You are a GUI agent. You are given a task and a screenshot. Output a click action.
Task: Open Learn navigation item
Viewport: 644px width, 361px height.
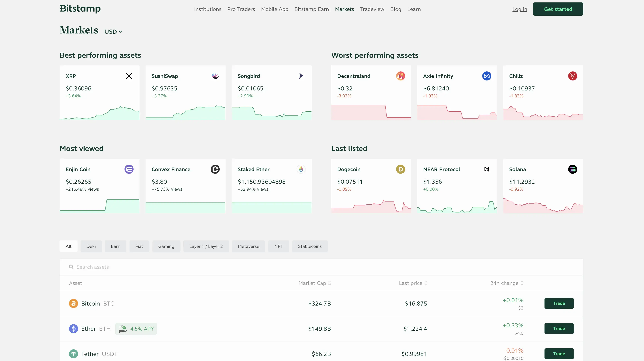tap(414, 9)
